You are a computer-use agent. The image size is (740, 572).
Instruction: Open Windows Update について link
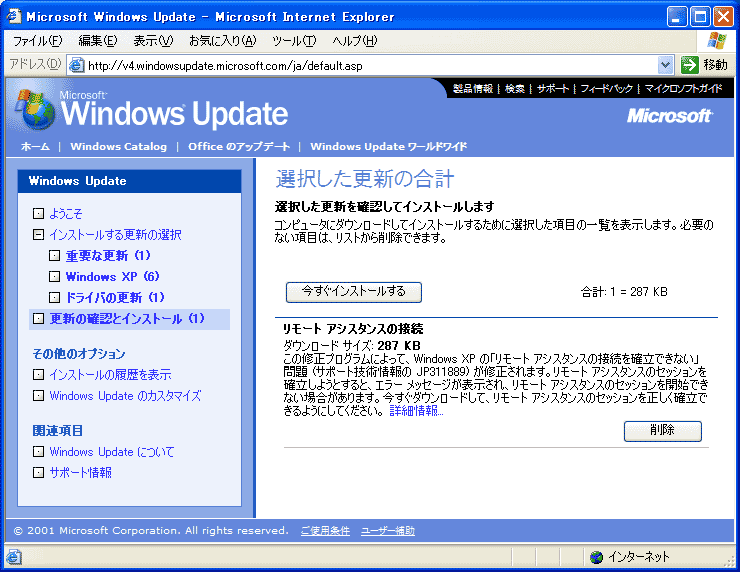click(x=112, y=452)
